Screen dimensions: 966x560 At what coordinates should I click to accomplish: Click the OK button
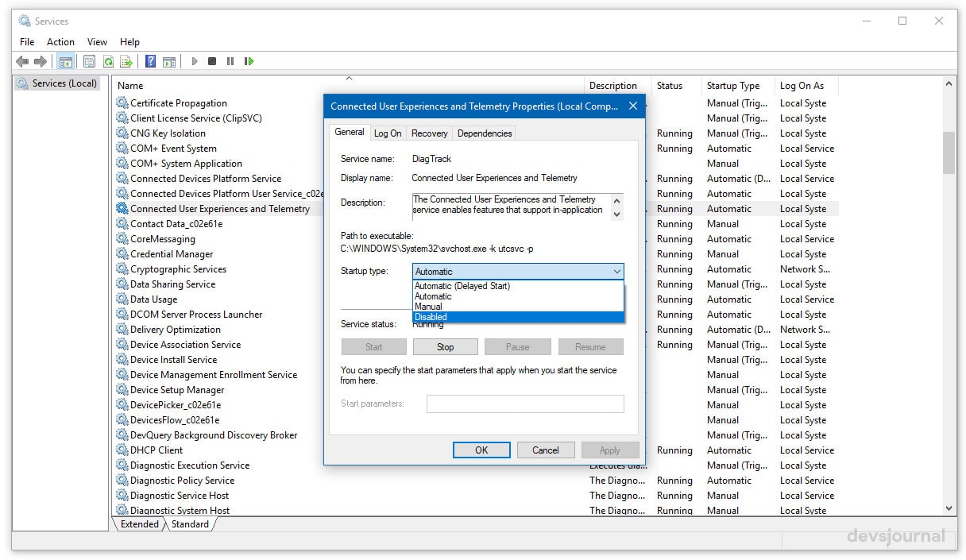click(x=481, y=450)
